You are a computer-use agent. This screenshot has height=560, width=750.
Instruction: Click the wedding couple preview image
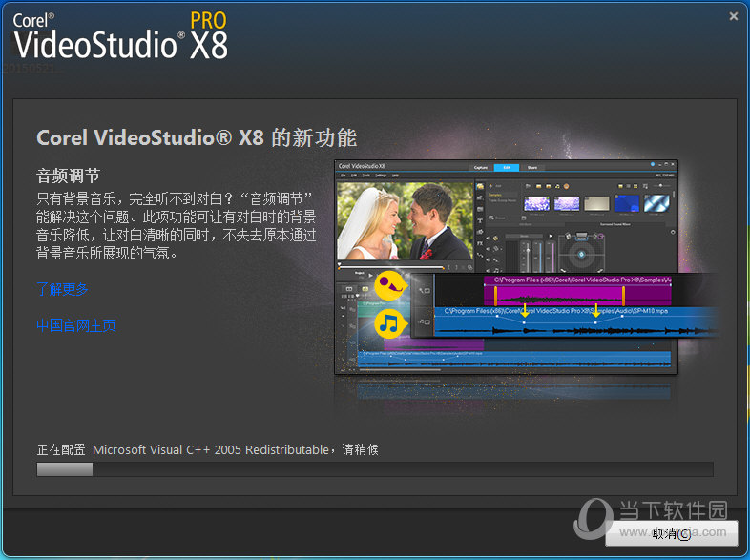click(x=406, y=220)
